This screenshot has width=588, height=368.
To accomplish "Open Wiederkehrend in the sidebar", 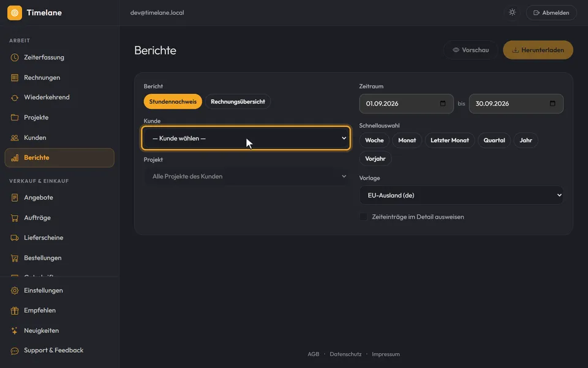I will click(59, 98).
